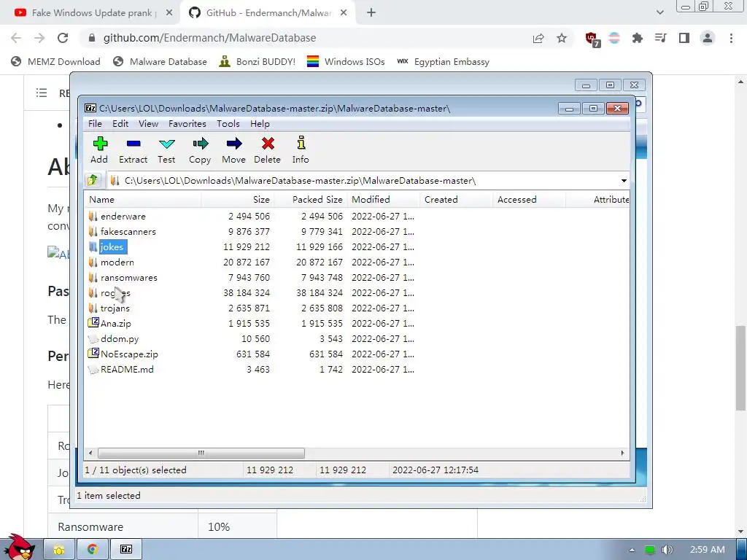Open Chrome profile avatar
Viewport: 747px width, 560px height.
(708, 38)
